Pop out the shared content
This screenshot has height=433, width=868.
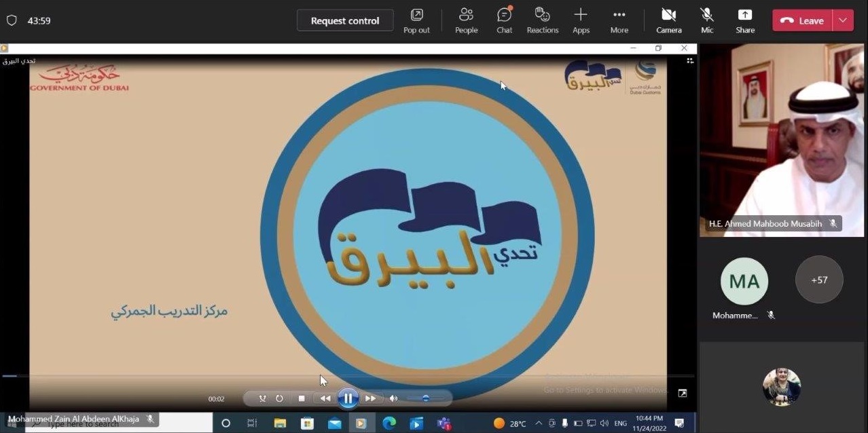pyautogui.click(x=416, y=20)
